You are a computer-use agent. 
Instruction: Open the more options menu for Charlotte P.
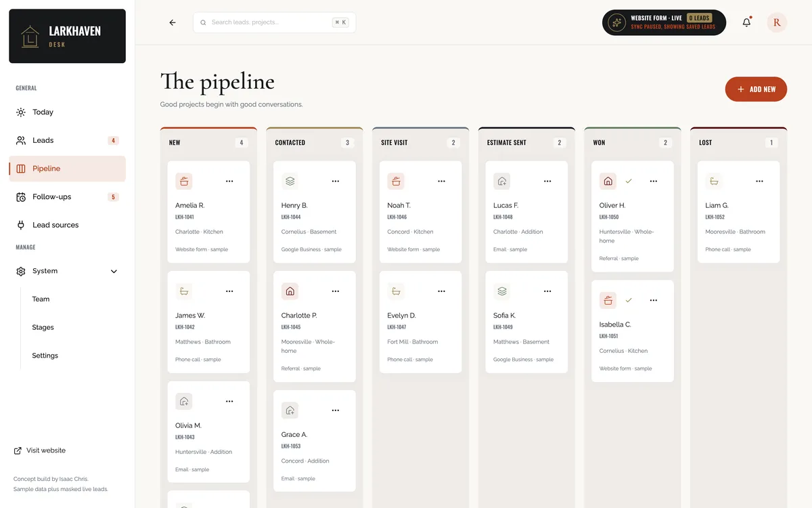click(x=336, y=291)
